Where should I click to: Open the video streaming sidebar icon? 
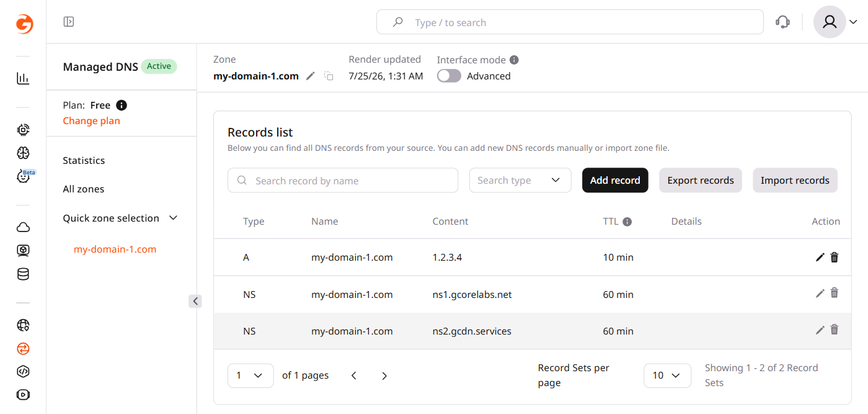[23, 395]
